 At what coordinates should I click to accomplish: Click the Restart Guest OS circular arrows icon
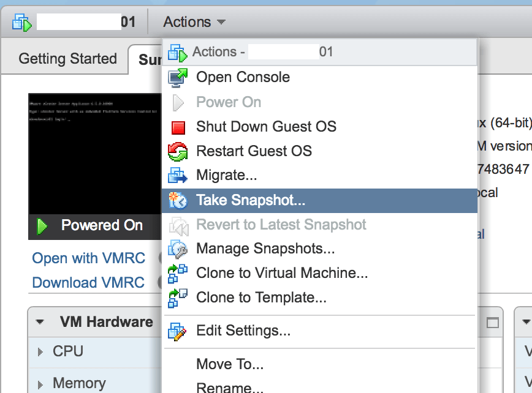(x=178, y=151)
